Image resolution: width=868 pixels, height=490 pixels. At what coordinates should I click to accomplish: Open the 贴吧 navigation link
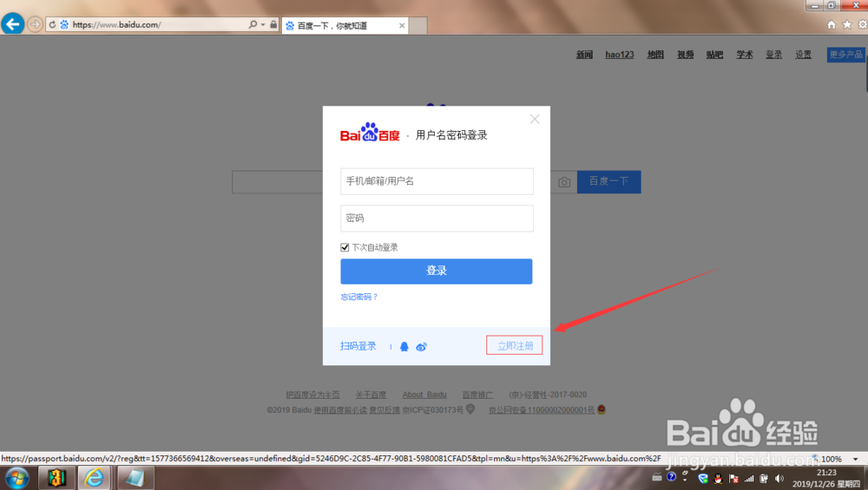(714, 54)
